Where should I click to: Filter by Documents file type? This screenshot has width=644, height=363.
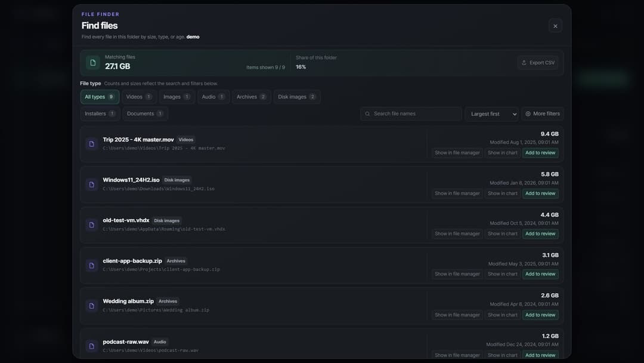[145, 114]
